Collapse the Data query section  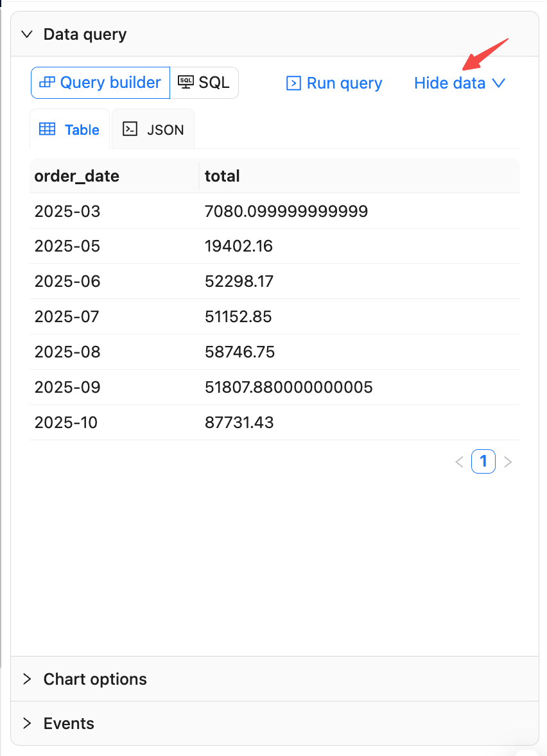[x=26, y=35]
